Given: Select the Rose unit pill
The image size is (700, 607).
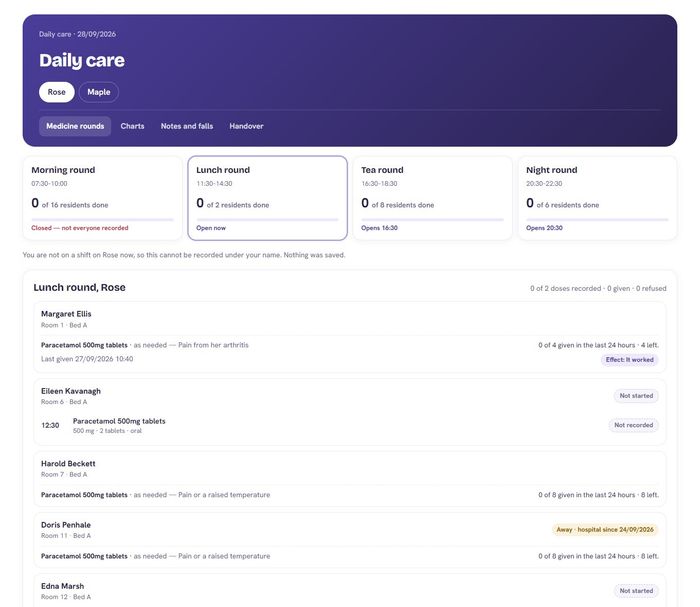Looking at the screenshot, I should tap(57, 92).
